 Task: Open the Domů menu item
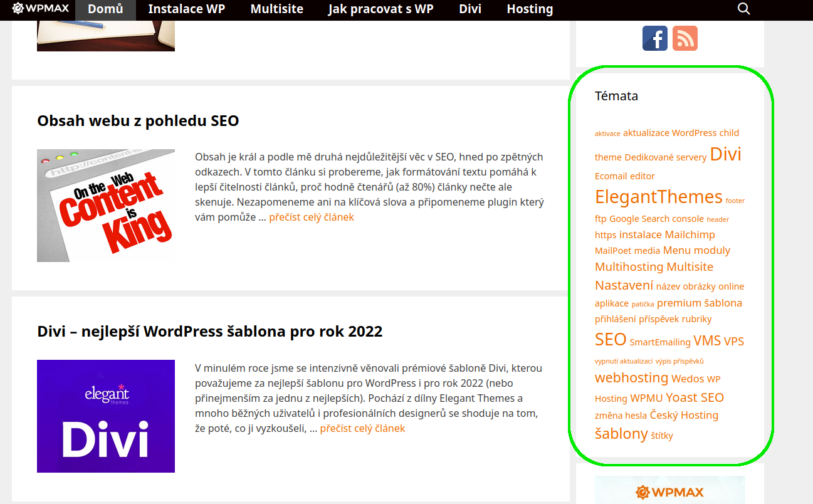[x=105, y=9]
